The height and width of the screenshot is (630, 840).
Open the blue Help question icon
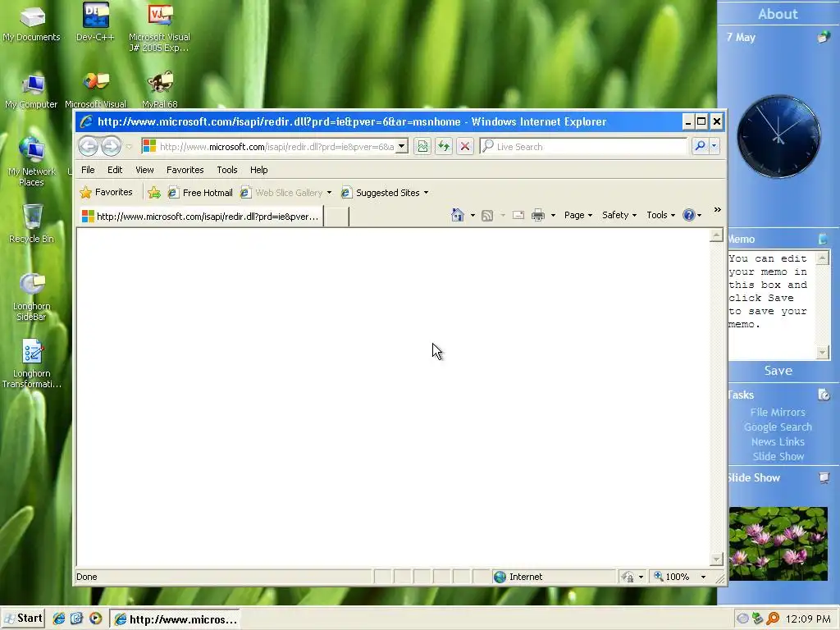coord(689,216)
